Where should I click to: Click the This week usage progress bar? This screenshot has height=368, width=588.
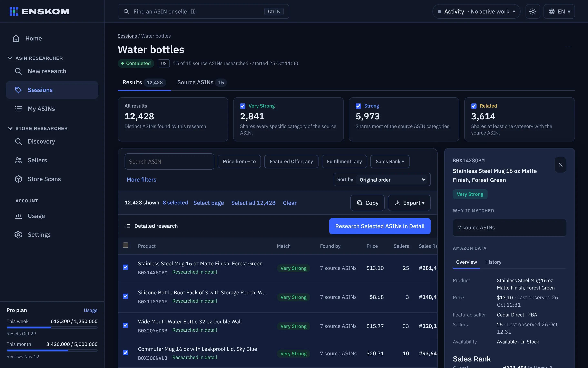point(52,327)
